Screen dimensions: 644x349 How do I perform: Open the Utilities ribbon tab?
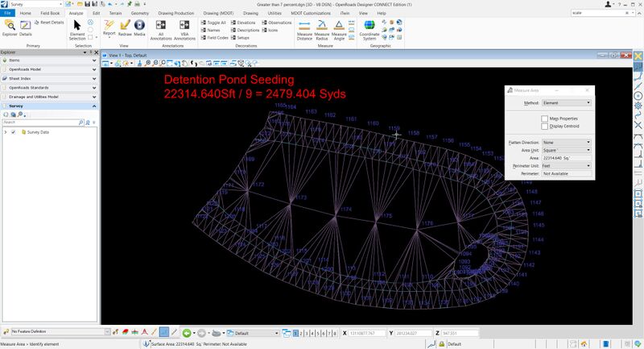tap(275, 13)
